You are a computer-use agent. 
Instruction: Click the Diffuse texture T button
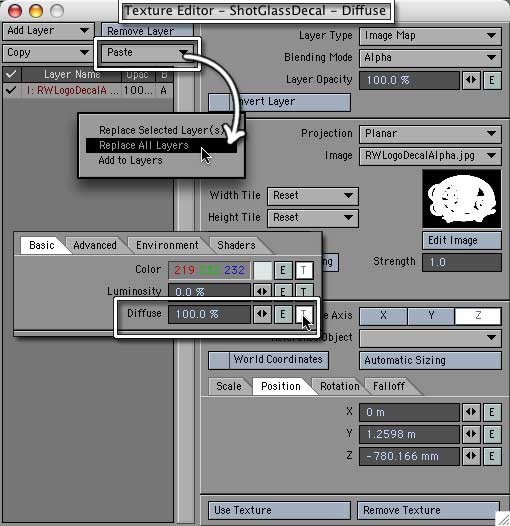(304, 314)
